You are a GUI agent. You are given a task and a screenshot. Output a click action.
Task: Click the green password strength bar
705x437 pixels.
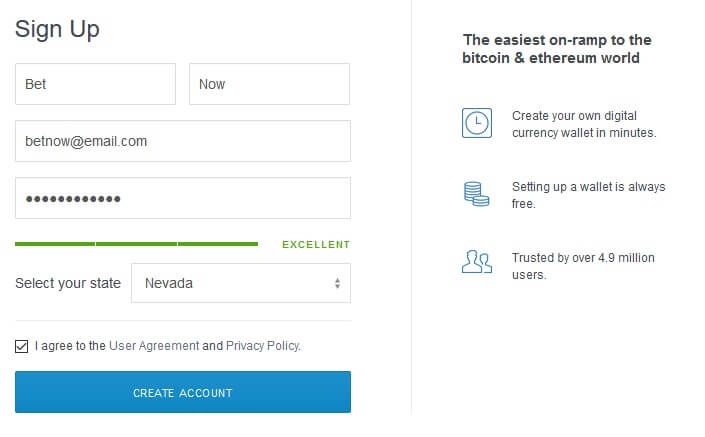point(137,244)
